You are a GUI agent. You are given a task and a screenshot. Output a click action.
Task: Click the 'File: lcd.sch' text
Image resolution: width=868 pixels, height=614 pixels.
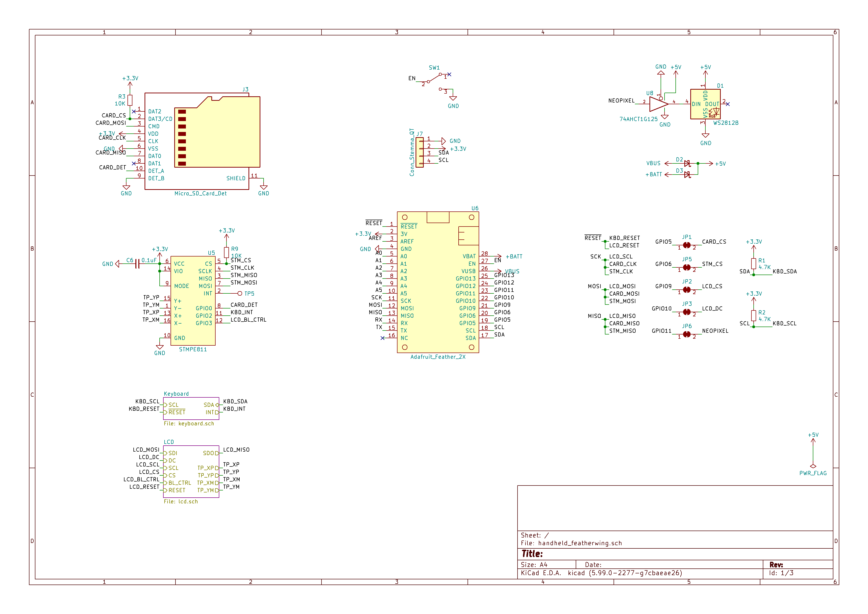point(181,501)
